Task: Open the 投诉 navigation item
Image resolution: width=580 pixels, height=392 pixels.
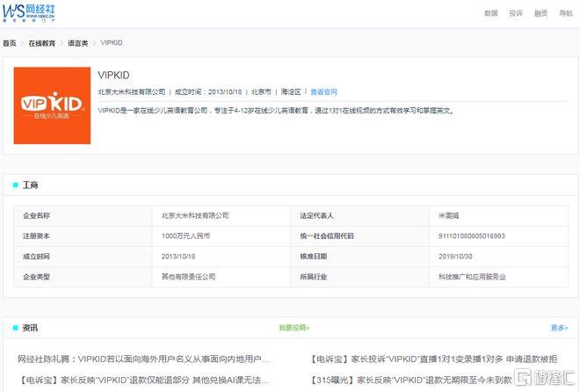Action: pos(516,13)
